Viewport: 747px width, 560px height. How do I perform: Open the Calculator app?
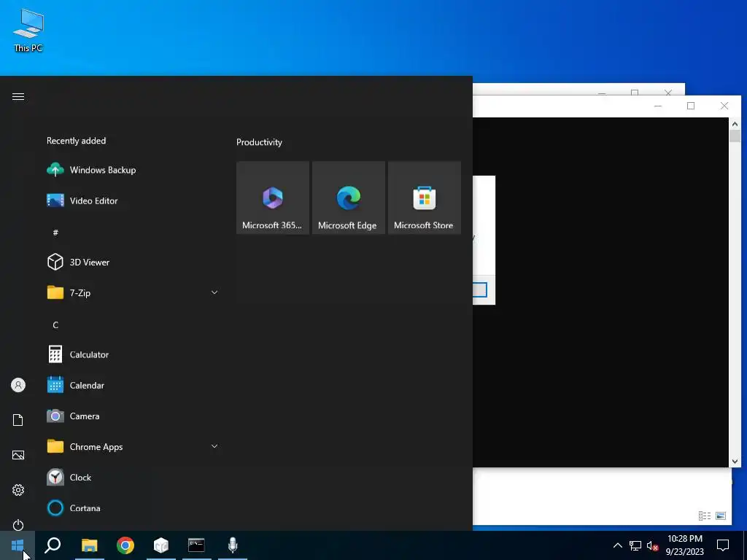[x=133, y=354]
